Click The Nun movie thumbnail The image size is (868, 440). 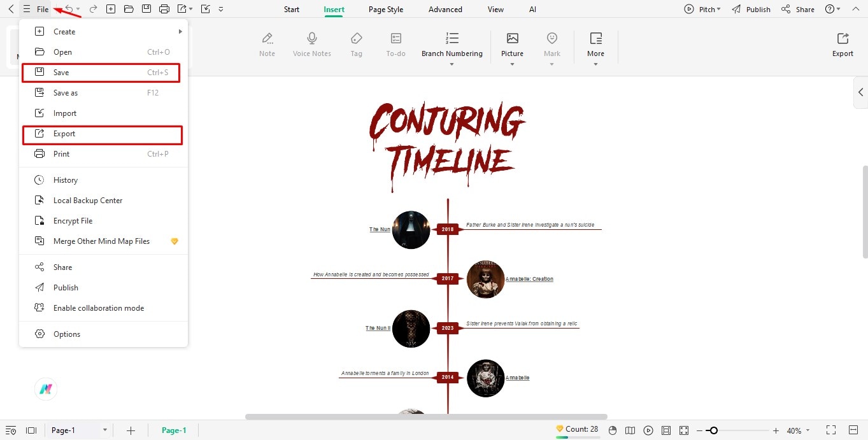click(411, 229)
